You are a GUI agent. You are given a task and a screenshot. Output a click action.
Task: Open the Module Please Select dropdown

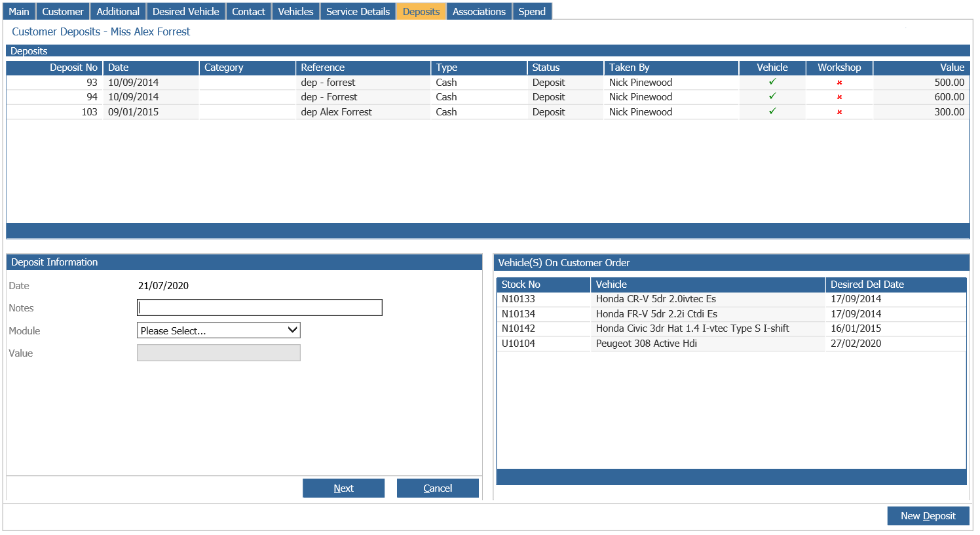point(219,330)
